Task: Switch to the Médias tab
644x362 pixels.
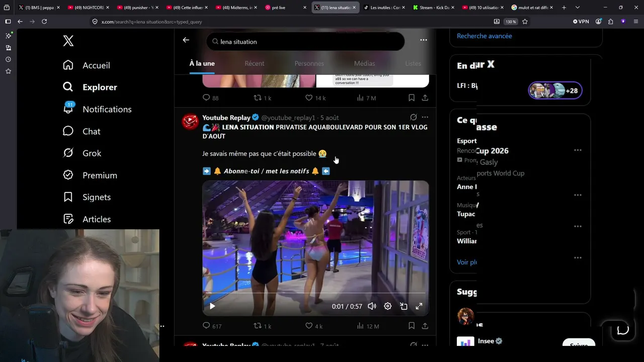Action: coord(365,63)
